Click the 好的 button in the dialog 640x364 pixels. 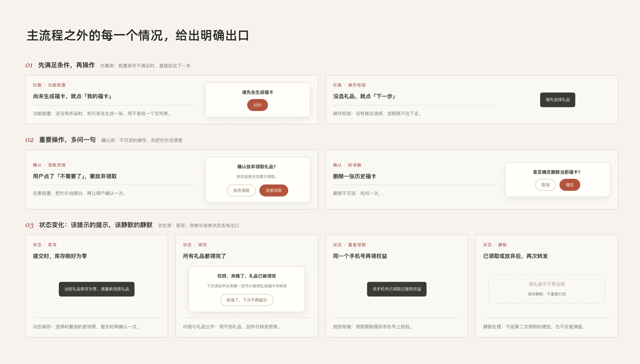point(257,105)
